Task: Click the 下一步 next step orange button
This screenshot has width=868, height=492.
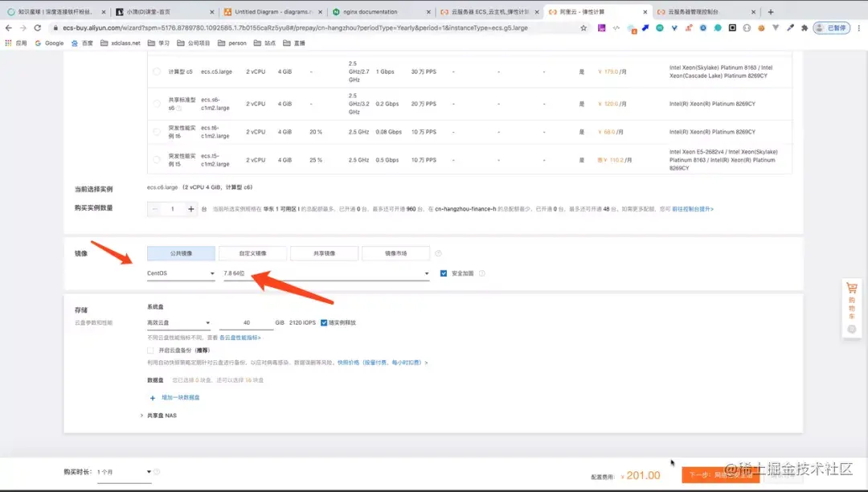Action: click(720, 475)
